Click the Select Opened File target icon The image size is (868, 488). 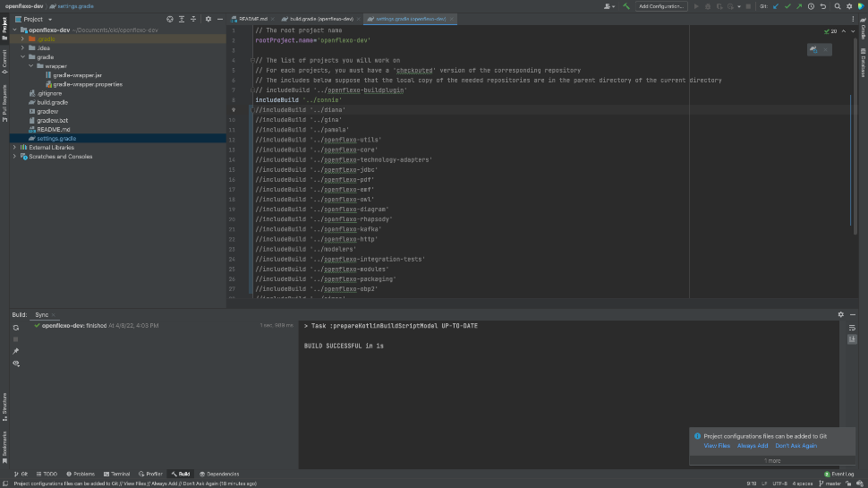coord(170,19)
